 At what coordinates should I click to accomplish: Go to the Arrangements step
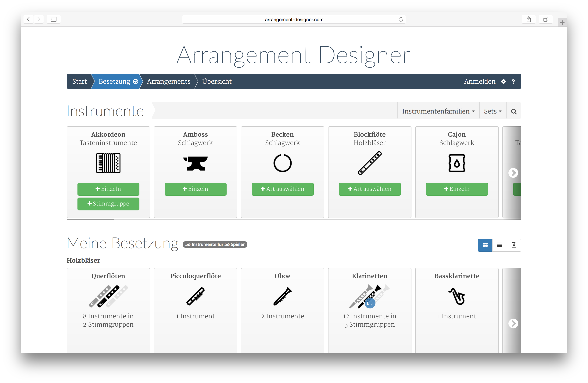(168, 81)
